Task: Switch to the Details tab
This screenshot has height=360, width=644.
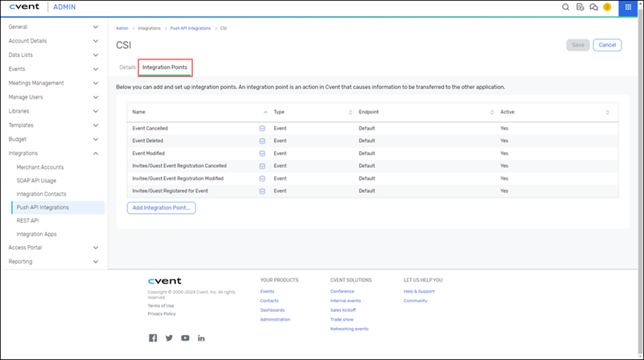Action: [x=127, y=67]
